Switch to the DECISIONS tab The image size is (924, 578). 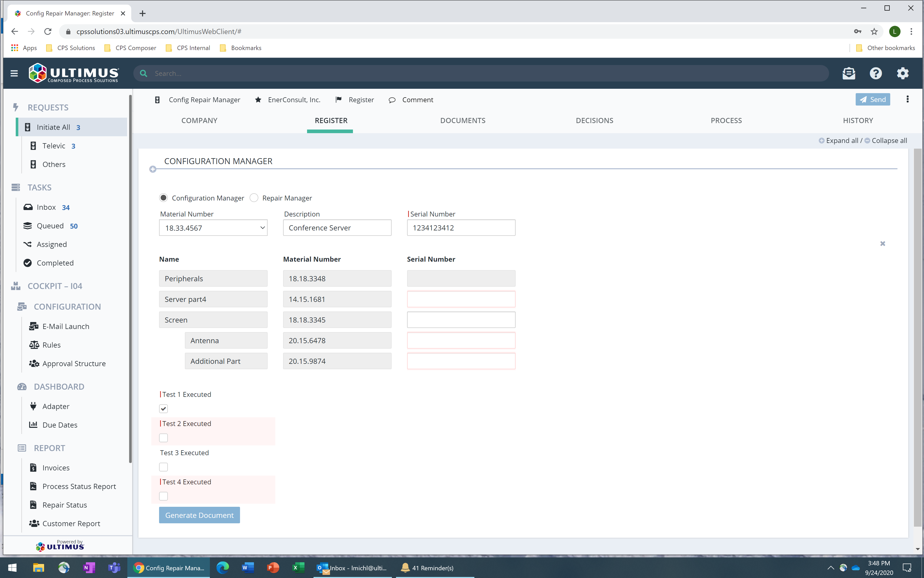pos(595,121)
